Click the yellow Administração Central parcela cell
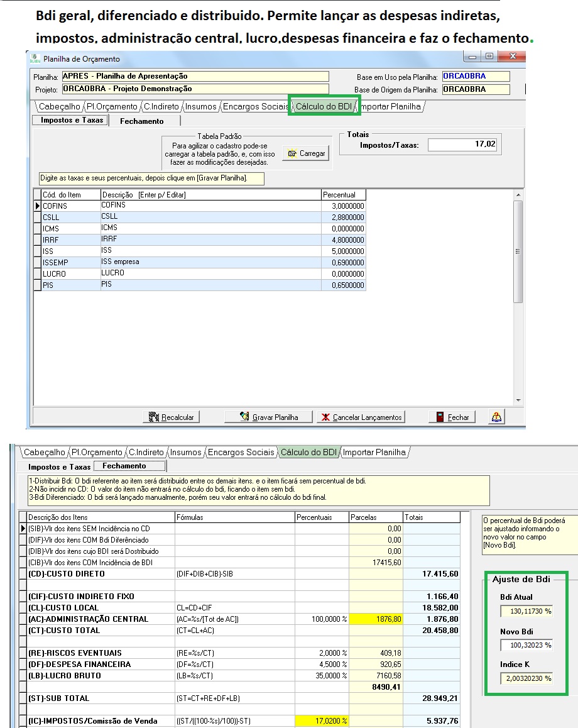Viewport: 578px width, 728px height. pos(376,619)
